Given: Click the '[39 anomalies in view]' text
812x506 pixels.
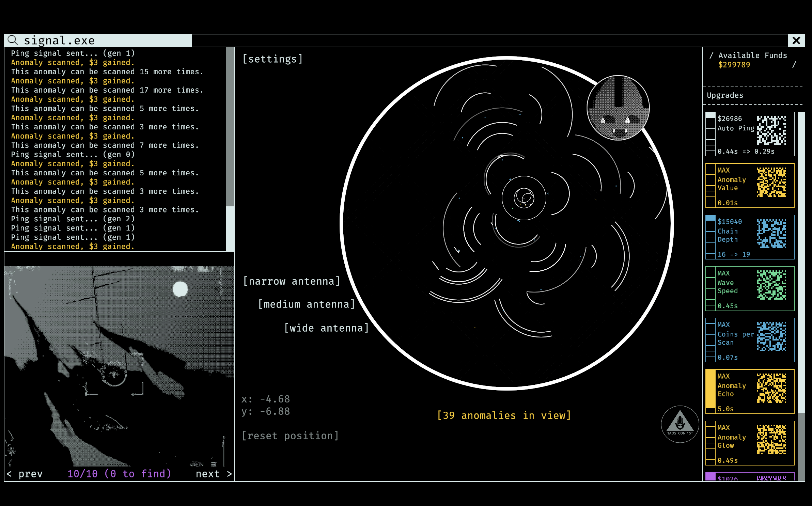Looking at the screenshot, I should (x=504, y=415).
